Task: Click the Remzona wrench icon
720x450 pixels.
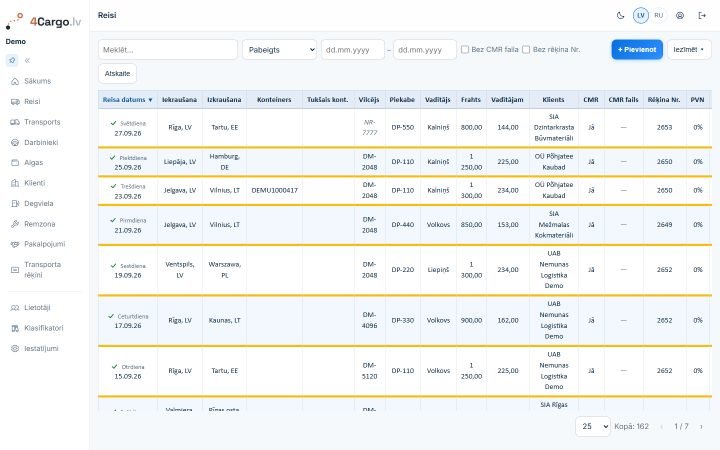Action: coord(15,224)
